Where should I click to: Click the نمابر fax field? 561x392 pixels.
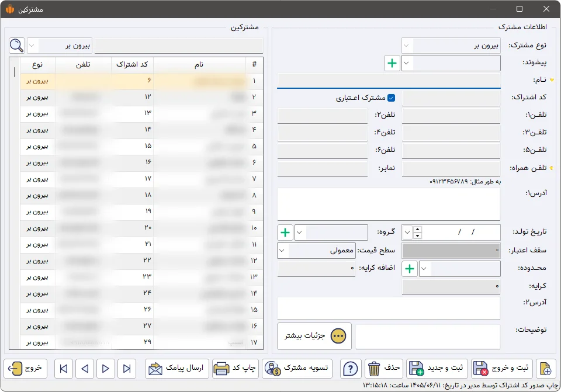coord(323,168)
